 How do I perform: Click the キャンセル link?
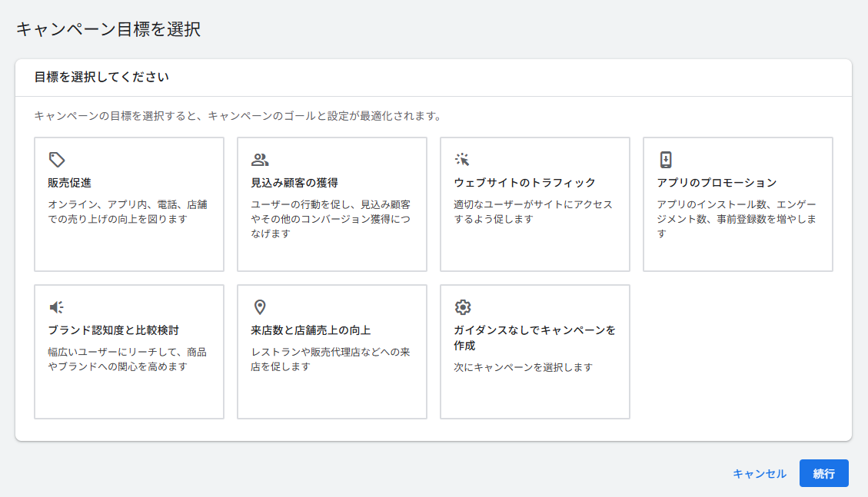coord(759,474)
